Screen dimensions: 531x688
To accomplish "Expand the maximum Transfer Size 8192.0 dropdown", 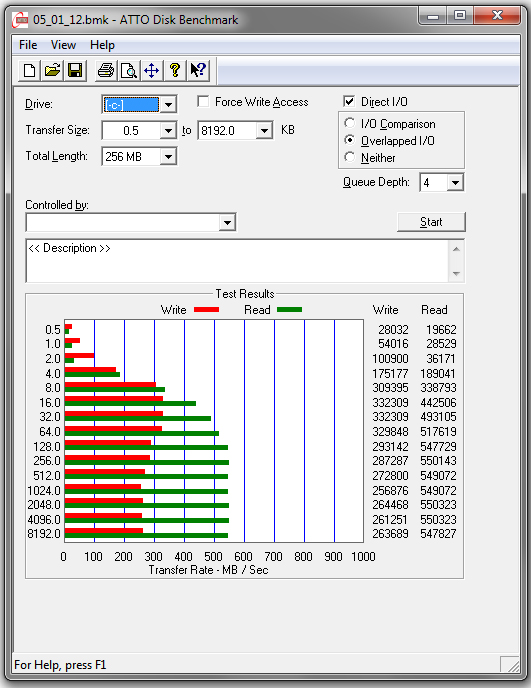I will click(x=264, y=130).
